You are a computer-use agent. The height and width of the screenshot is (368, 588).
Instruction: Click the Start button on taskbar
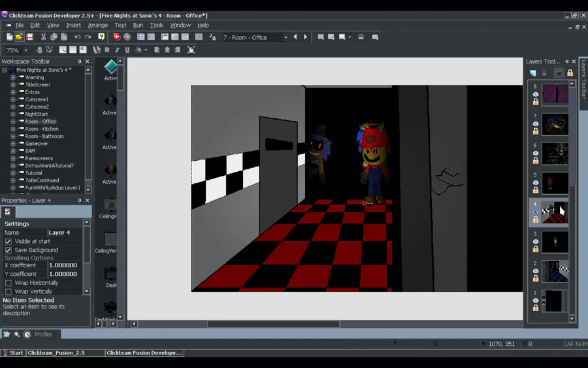point(13,352)
